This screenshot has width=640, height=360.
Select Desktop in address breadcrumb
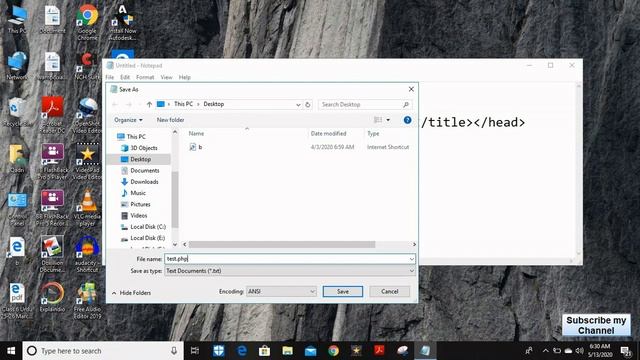(213, 104)
